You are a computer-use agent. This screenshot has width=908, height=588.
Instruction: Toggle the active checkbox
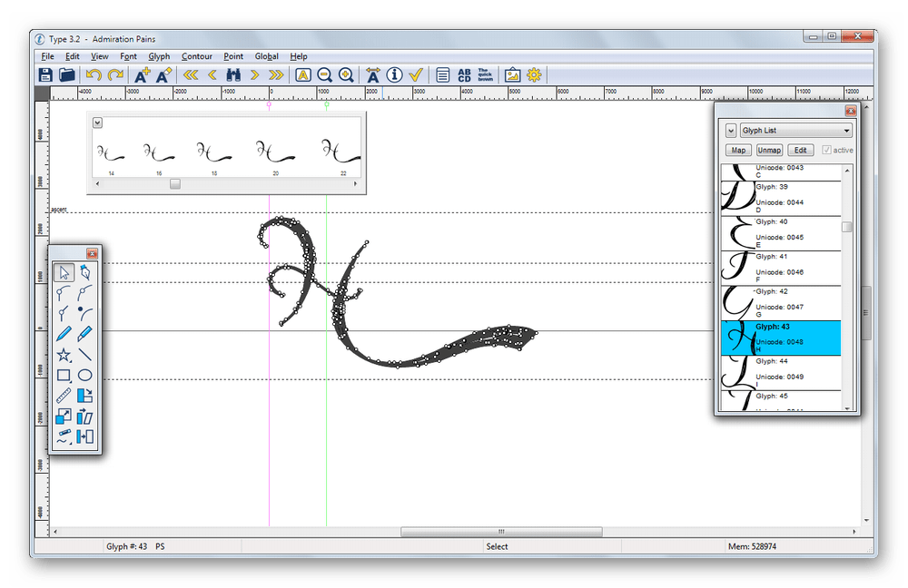tap(826, 150)
